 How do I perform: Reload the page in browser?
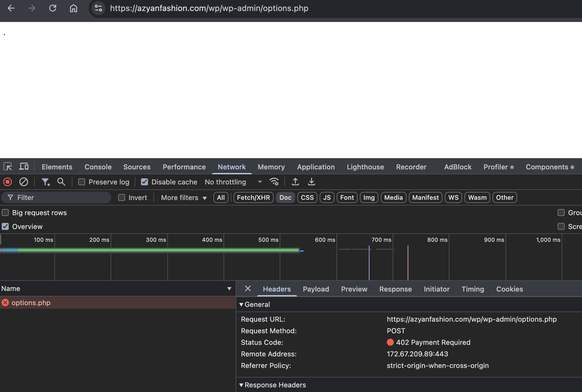(53, 8)
